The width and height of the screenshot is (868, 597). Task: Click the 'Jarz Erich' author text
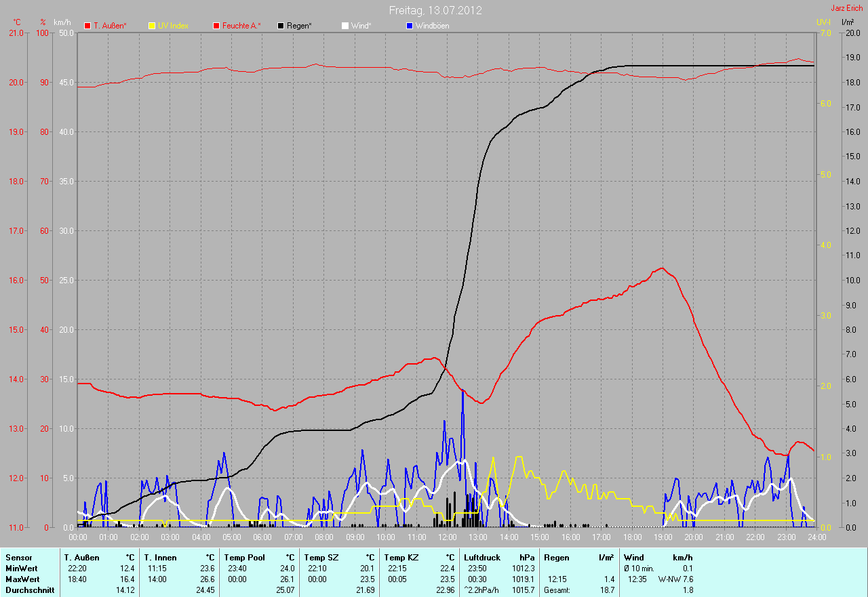(x=847, y=8)
